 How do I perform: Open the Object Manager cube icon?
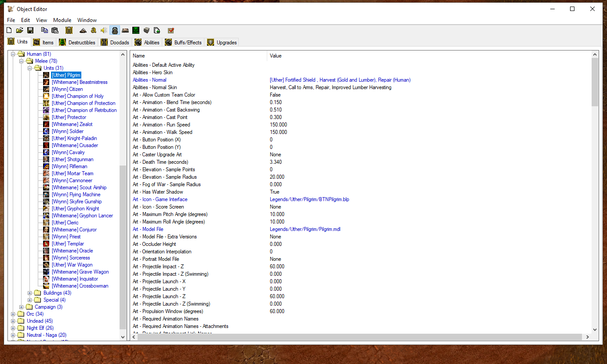[x=146, y=30]
